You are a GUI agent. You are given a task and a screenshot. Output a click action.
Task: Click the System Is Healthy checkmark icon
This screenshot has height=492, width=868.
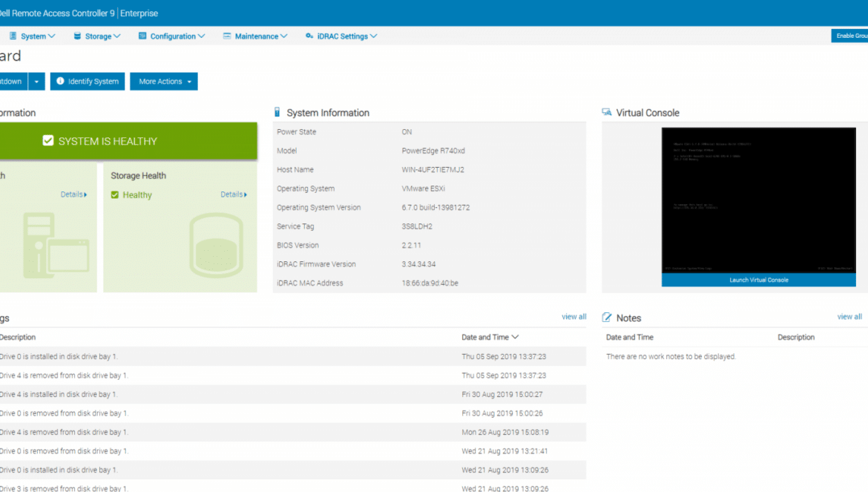[48, 141]
